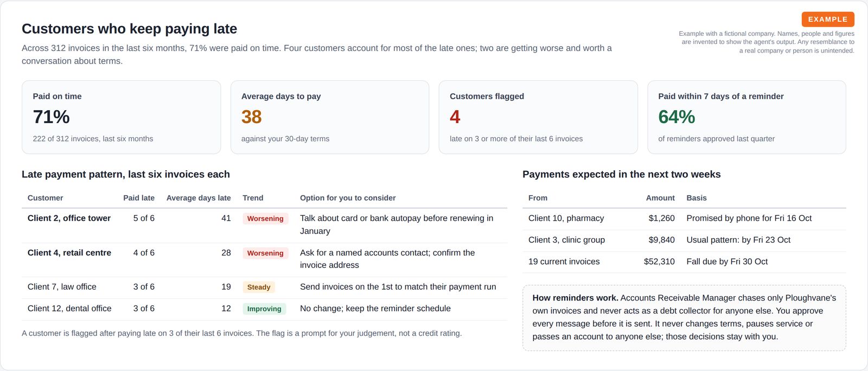Click the green 64% reminder value
868x371 pixels.
click(676, 117)
